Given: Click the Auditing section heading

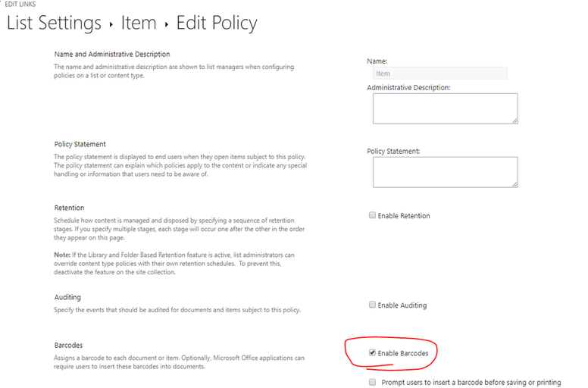Looking at the screenshot, I should point(67,297).
